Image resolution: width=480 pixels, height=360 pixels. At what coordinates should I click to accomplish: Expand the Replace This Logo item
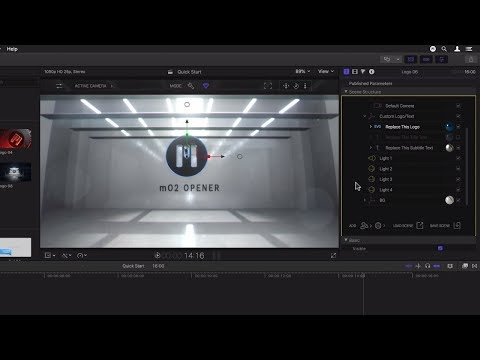point(371,127)
